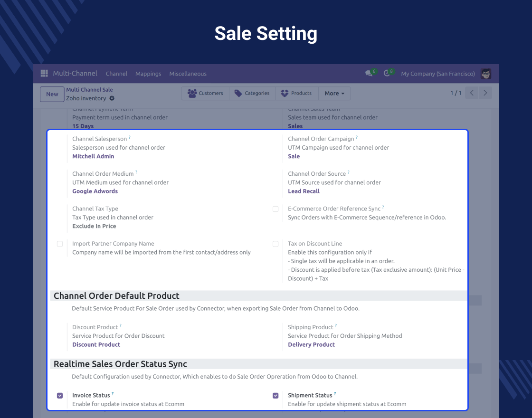Expand the More dropdown
532x418 pixels.
(334, 93)
